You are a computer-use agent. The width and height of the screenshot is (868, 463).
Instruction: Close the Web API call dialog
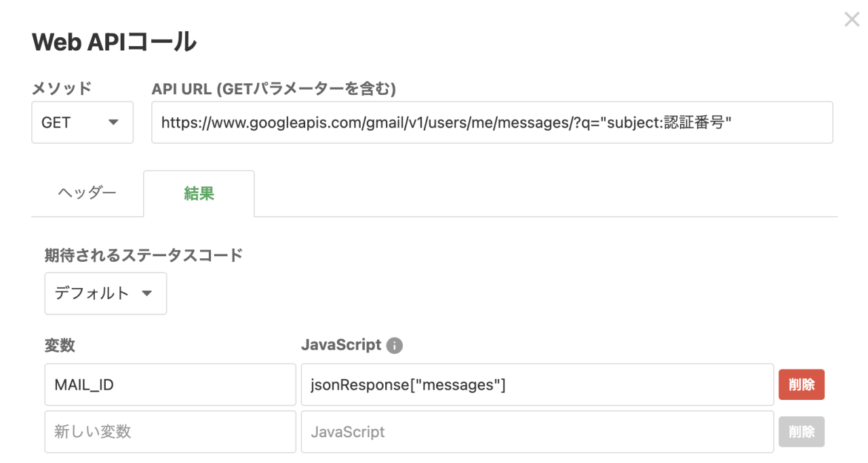click(852, 19)
